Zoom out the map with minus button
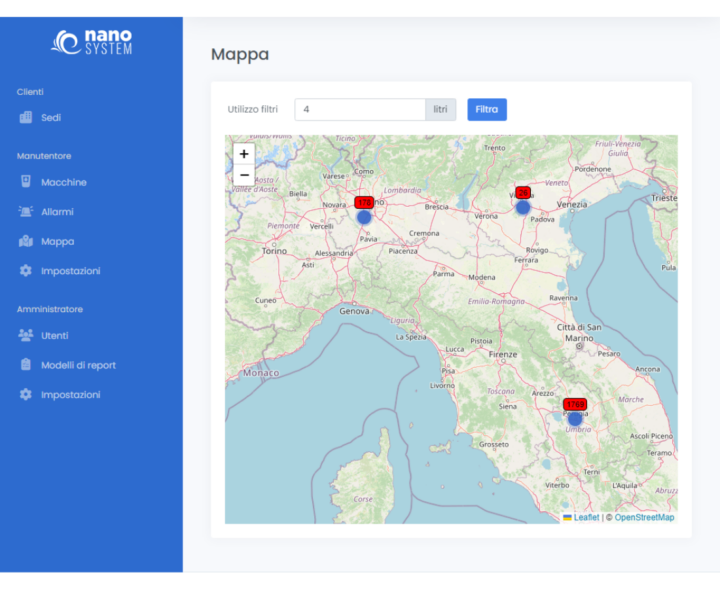The image size is (720, 589). point(244,175)
